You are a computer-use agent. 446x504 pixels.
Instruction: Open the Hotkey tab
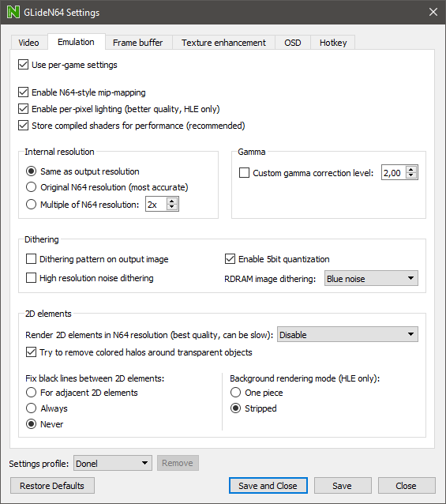click(333, 43)
